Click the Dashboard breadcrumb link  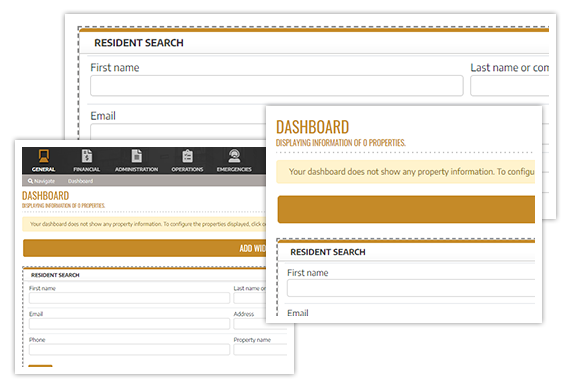point(80,181)
